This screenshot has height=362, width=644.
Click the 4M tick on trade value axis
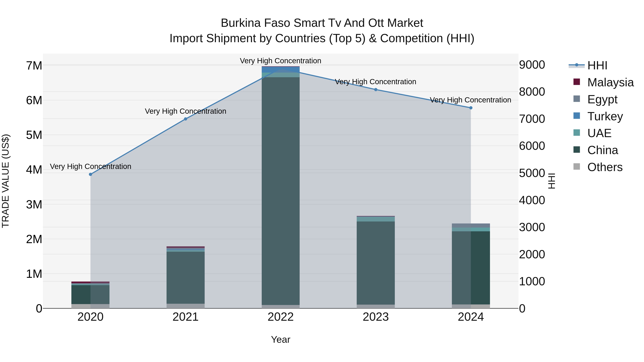point(34,170)
